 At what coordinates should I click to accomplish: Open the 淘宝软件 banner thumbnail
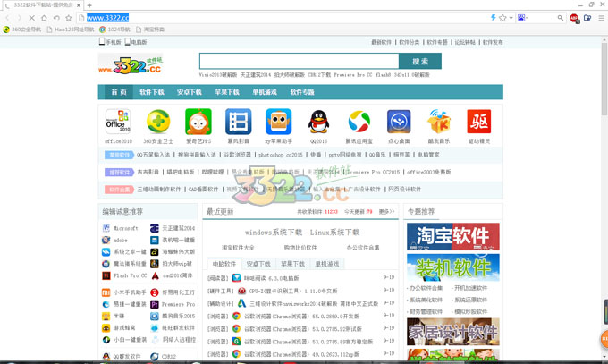453,236
